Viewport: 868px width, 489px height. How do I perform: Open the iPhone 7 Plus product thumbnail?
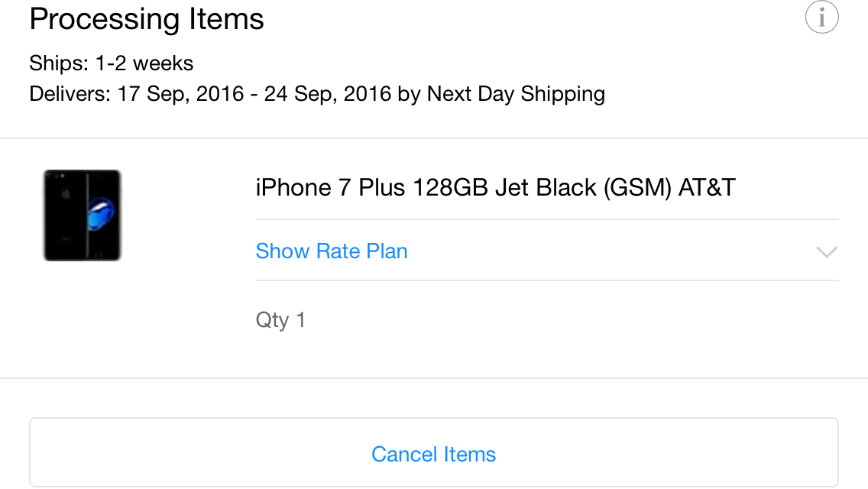(x=83, y=215)
